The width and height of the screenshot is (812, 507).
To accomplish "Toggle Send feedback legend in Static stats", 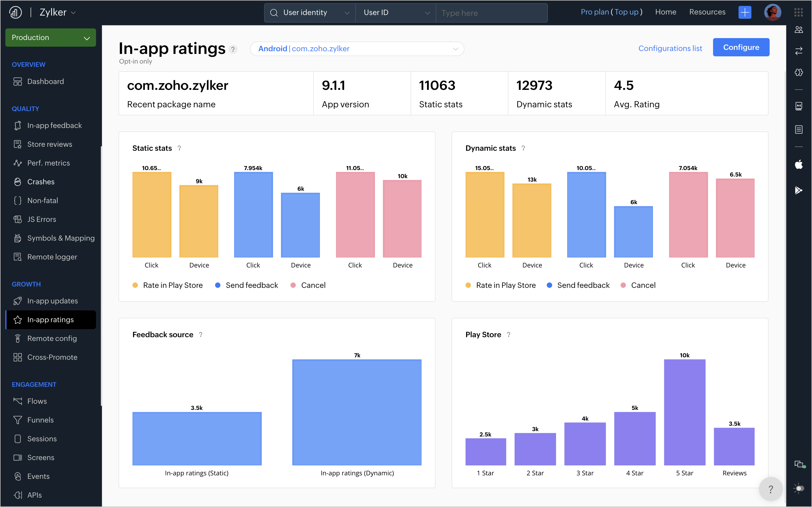I will [247, 285].
